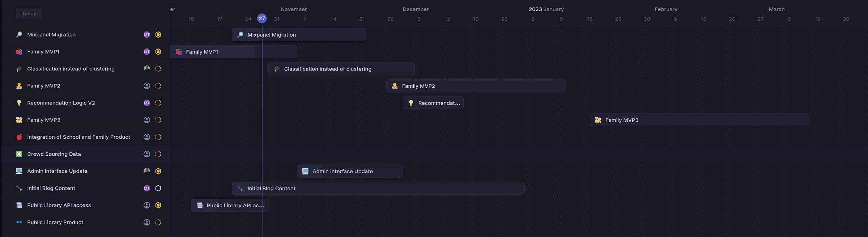Viewport: 868px width, 237px height.
Task: Change white status hexagon on Initial Blog Content
Action: pyautogui.click(x=158, y=188)
